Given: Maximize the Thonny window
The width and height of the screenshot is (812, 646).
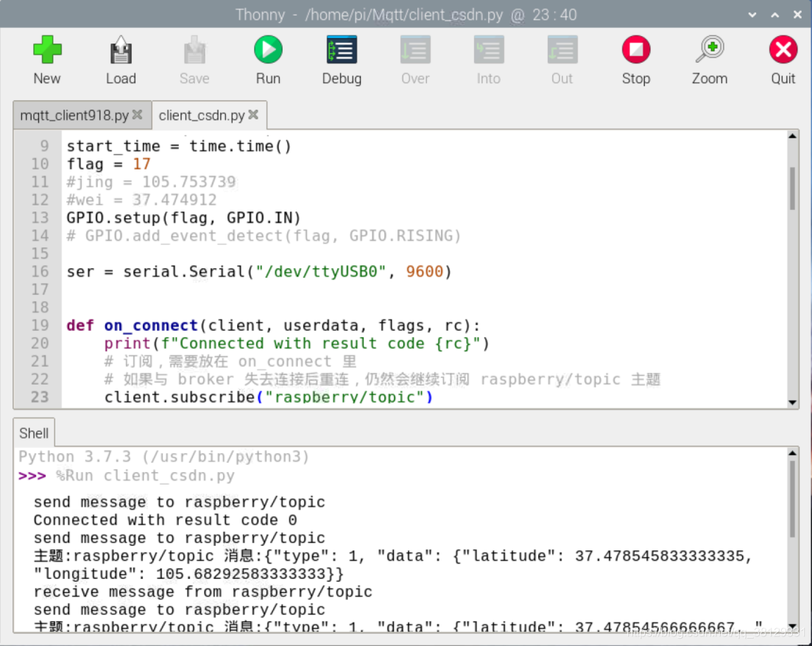Looking at the screenshot, I should pos(775,15).
